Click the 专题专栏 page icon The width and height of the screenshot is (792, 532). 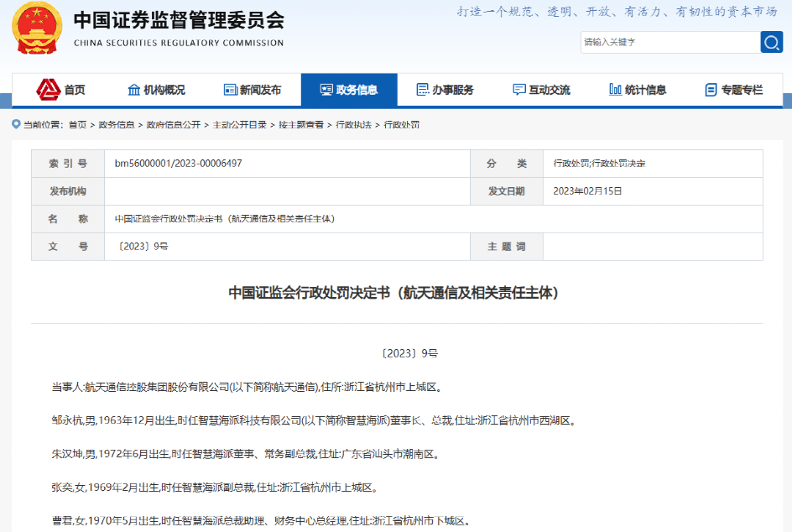click(711, 90)
